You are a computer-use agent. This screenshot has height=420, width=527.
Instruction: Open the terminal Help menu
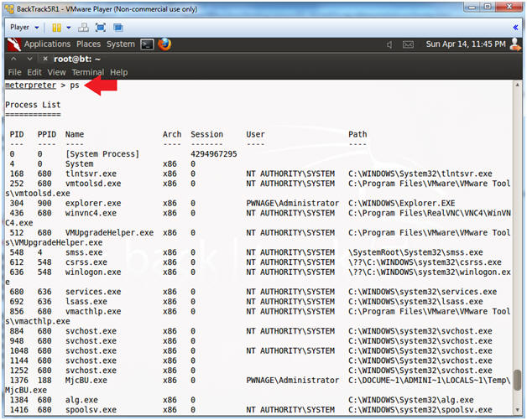[118, 72]
